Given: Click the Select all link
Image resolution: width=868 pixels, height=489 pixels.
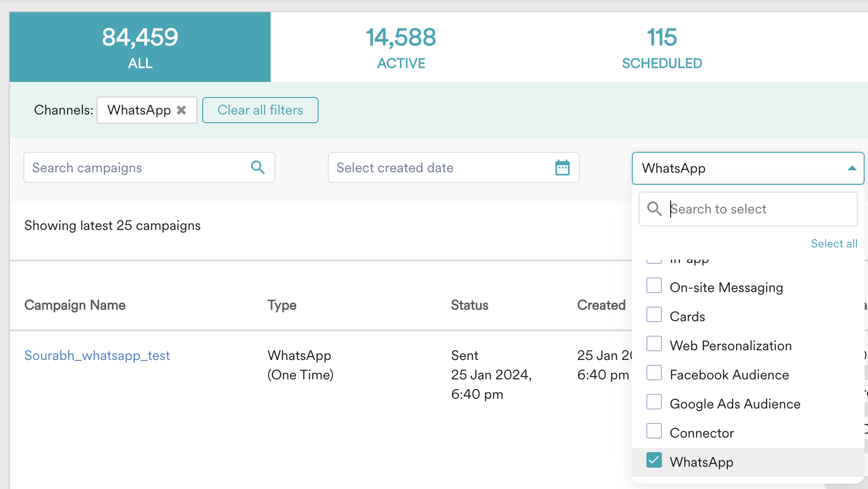Looking at the screenshot, I should point(834,244).
